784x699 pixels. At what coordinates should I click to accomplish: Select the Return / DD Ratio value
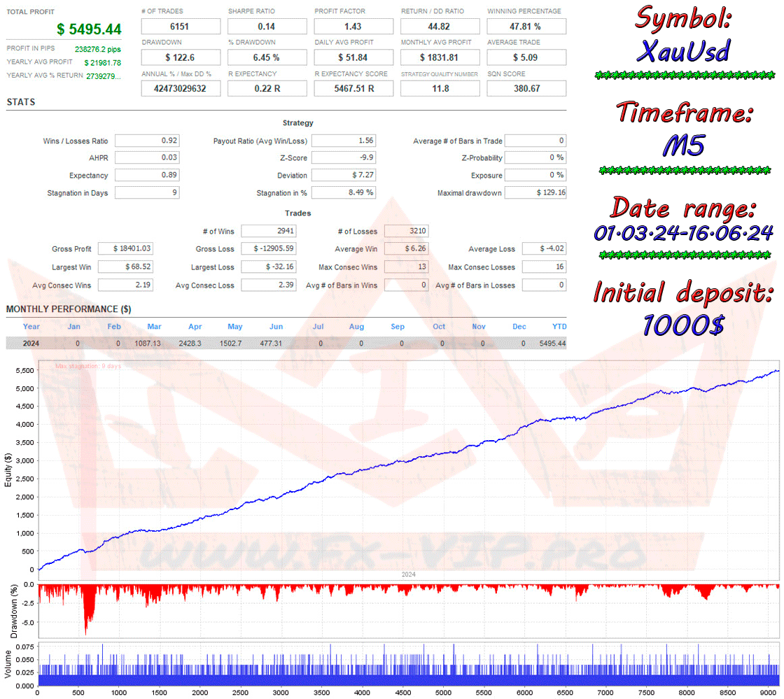pyautogui.click(x=440, y=27)
